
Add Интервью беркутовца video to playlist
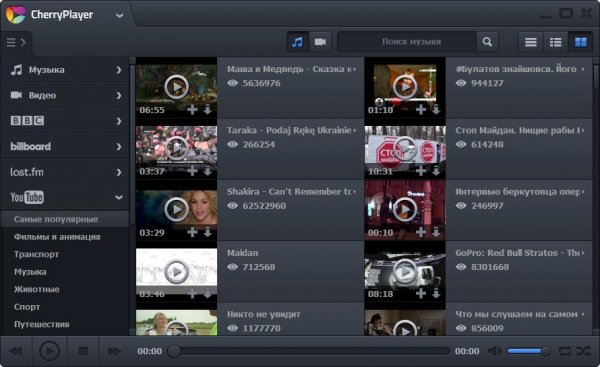[421, 232]
